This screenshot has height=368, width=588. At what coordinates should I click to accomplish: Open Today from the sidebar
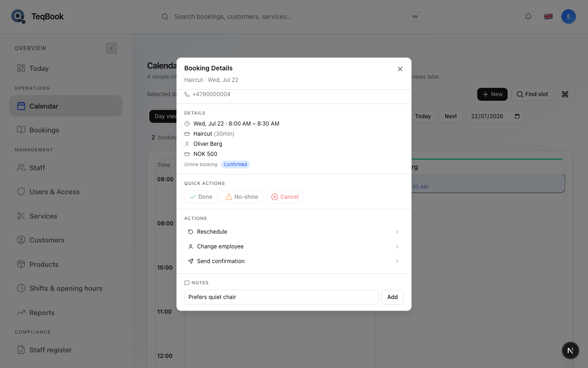tap(66, 69)
